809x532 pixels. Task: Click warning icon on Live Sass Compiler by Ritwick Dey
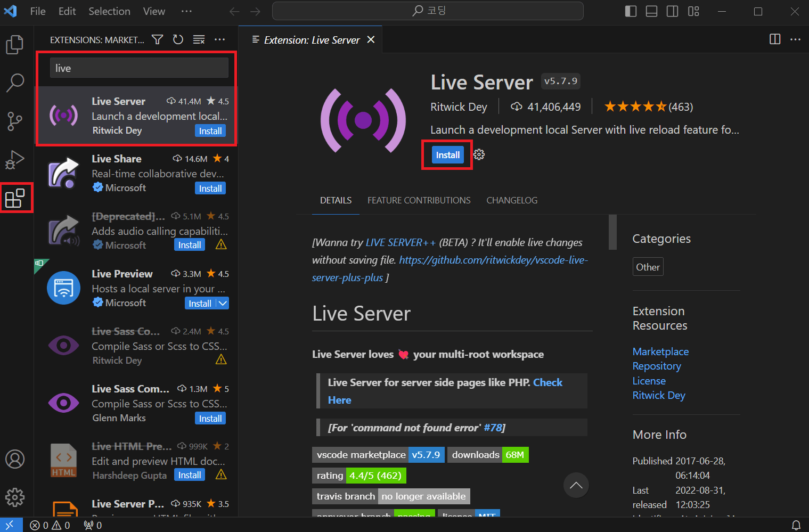click(x=221, y=360)
